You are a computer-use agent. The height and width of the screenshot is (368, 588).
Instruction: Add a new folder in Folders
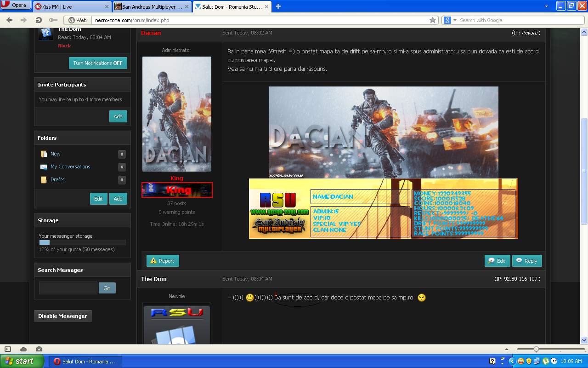point(118,199)
